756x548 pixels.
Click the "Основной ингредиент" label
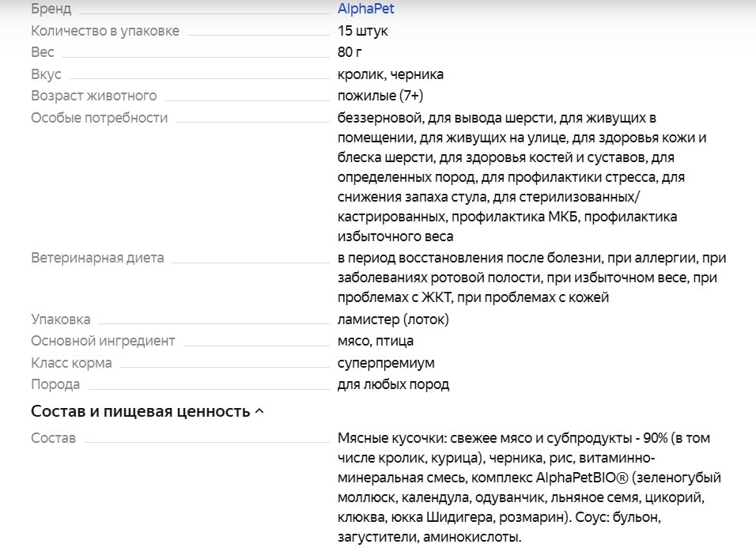103,341
